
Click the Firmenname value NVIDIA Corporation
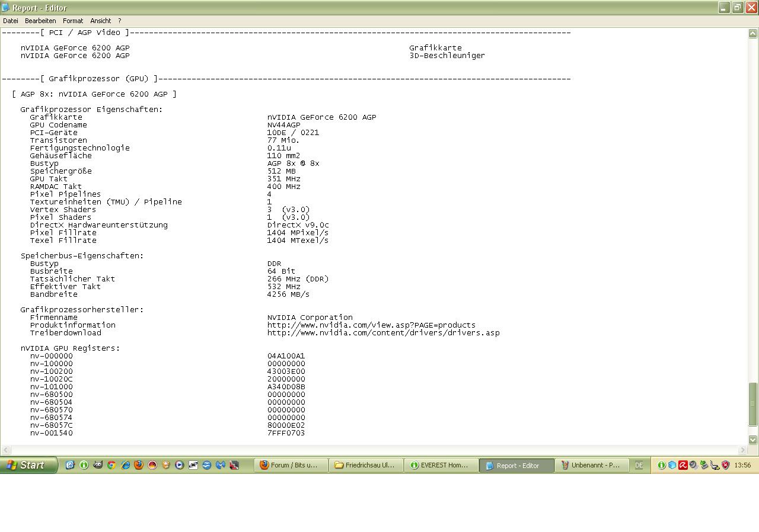[310, 318]
